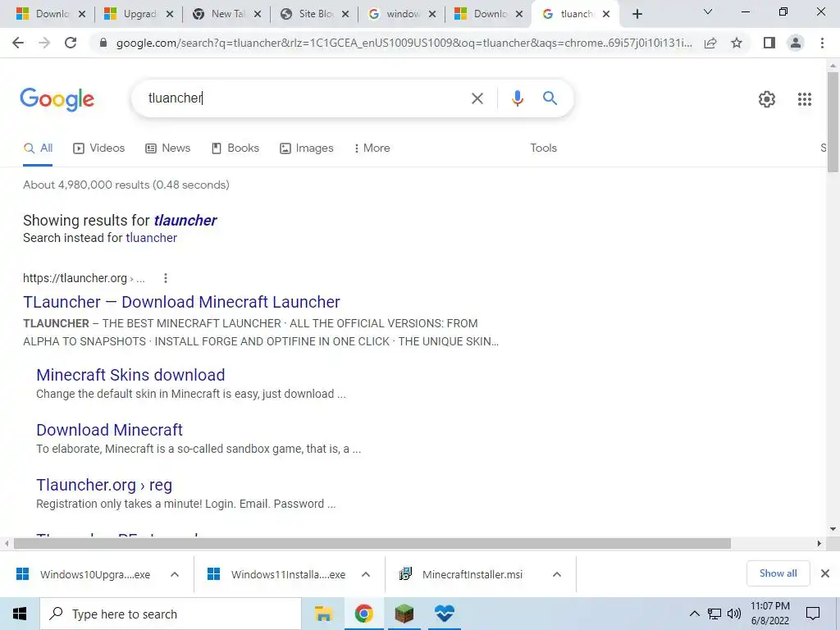Open the Windows11Installa...exe download
This screenshot has height=630, width=840.
pyautogui.click(x=288, y=574)
